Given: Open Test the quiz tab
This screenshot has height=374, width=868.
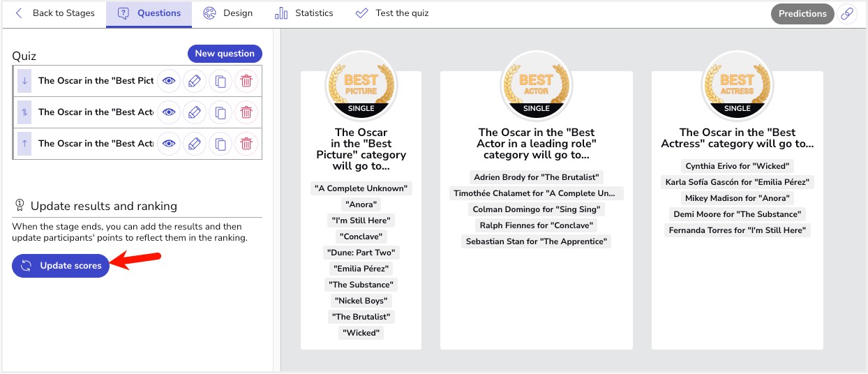Looking at the screenshot, I should coord(392,13).
